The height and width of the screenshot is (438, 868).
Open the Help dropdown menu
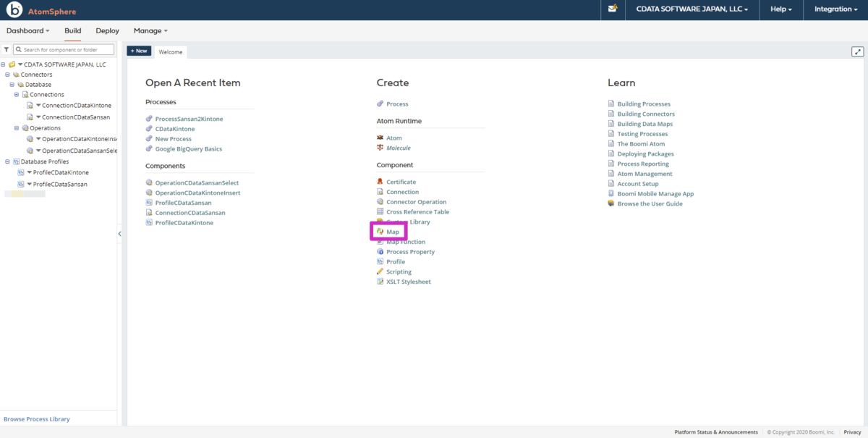(780, 9)
